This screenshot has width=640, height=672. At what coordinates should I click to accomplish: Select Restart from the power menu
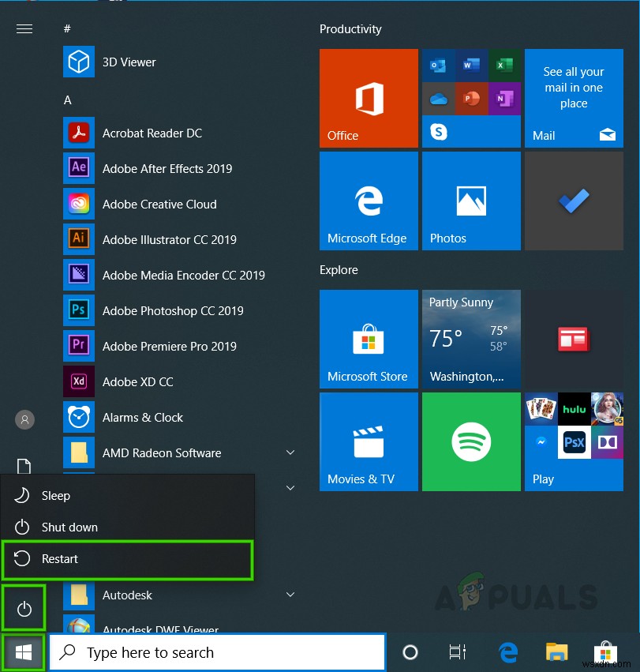click(x=128, y=558)
